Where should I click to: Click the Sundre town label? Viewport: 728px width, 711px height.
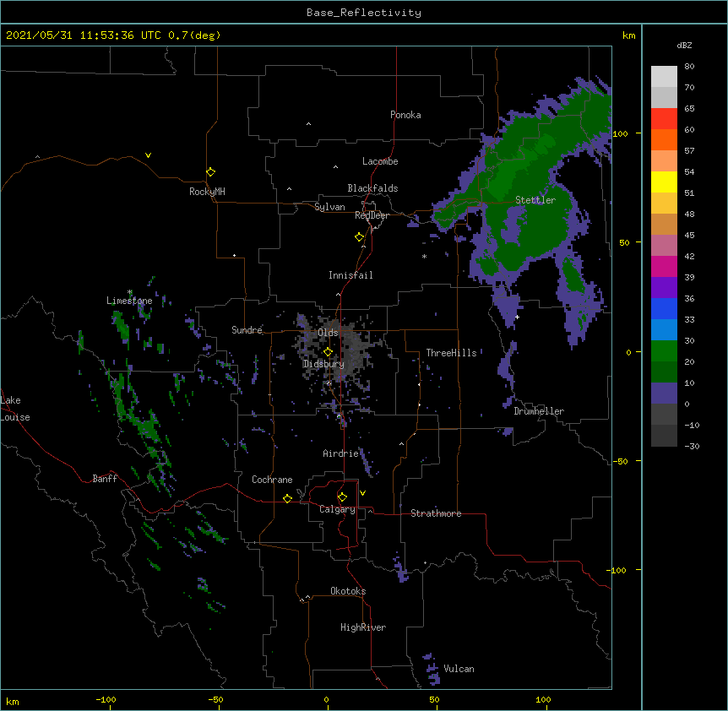(x=247, y=330)
